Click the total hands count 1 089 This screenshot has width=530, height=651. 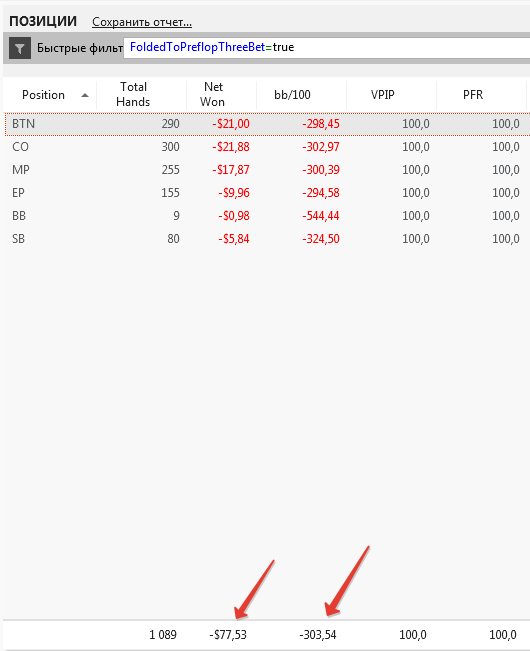[163, 635]
